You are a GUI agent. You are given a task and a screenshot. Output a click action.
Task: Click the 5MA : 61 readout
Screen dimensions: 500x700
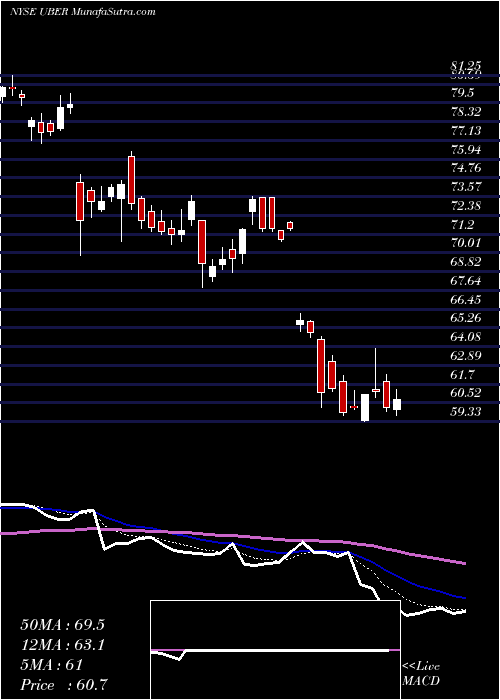click(x=52, y=665)
